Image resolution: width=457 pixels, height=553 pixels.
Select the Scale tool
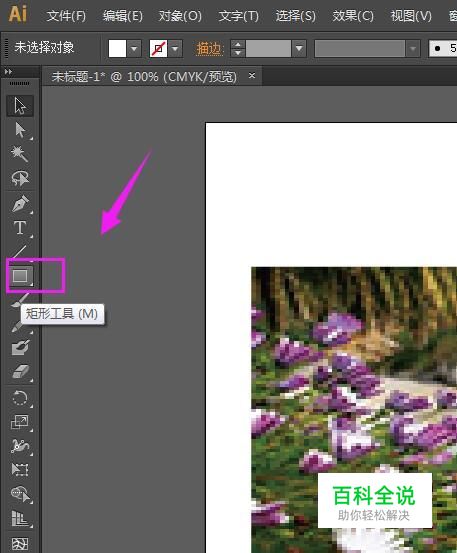click(x=20, y=422)
